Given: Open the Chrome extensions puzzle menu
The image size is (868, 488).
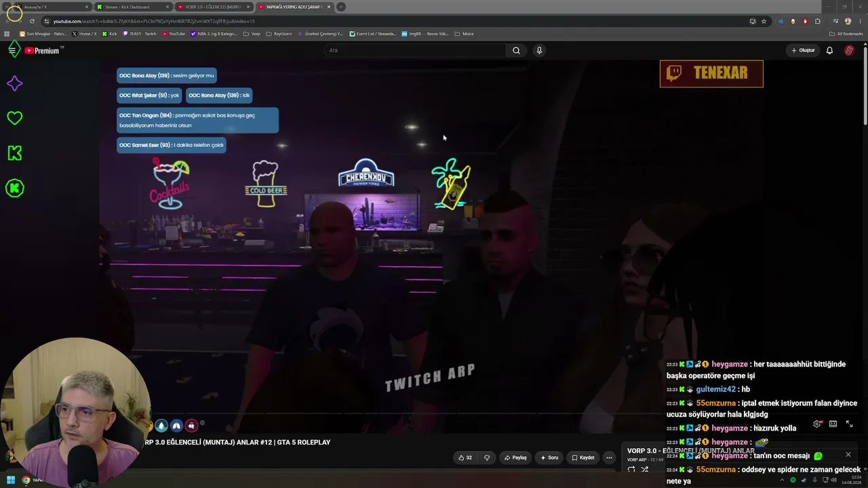Looking at the screenshot, I should 818,21.
